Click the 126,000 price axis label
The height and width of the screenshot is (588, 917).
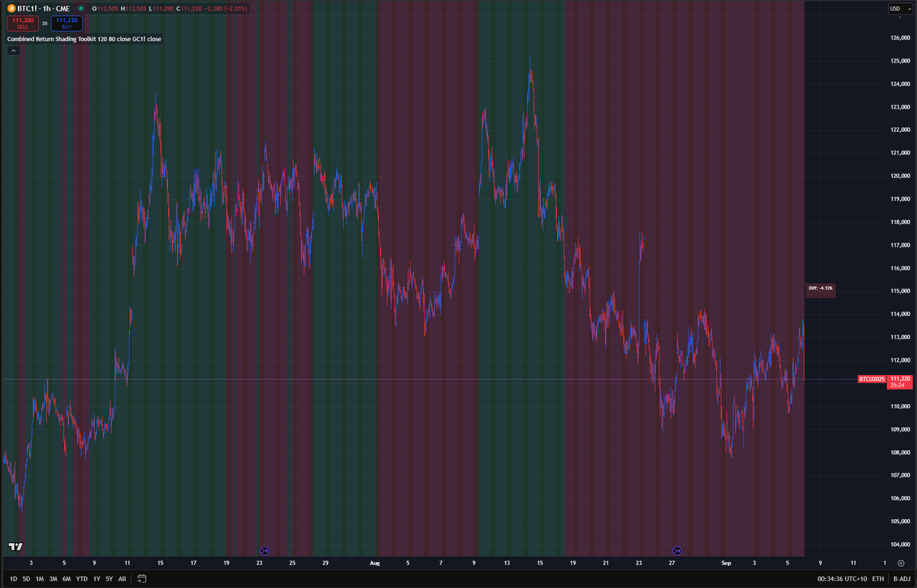(x=900, y=37)
